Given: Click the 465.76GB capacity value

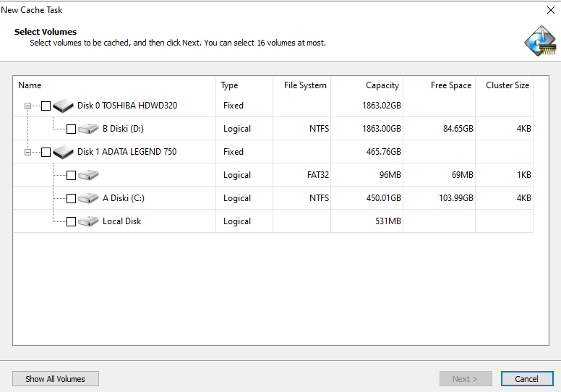Looking at the screenshot, I should (384, 152).
